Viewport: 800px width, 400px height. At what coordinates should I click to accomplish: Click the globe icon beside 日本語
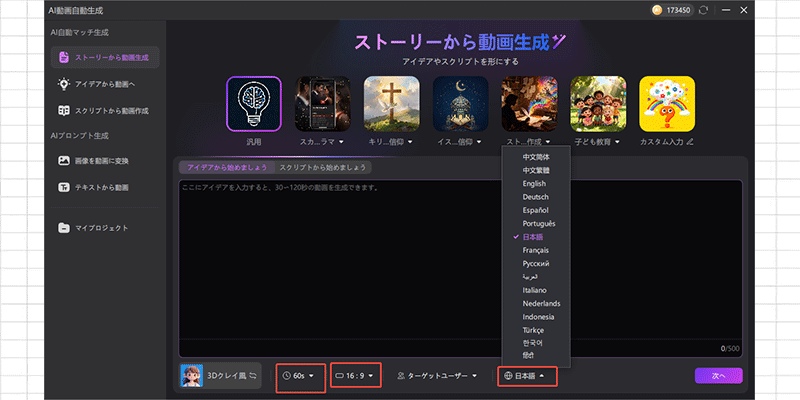[508, 376]
